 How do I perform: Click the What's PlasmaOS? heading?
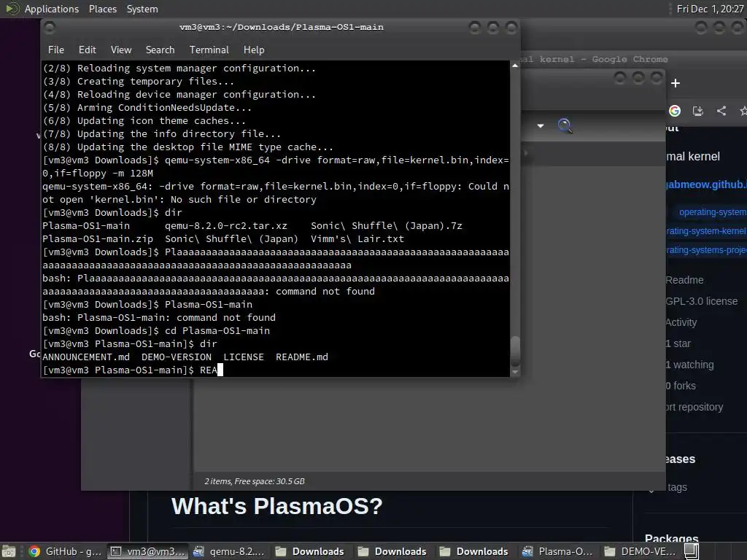point(276,506)
